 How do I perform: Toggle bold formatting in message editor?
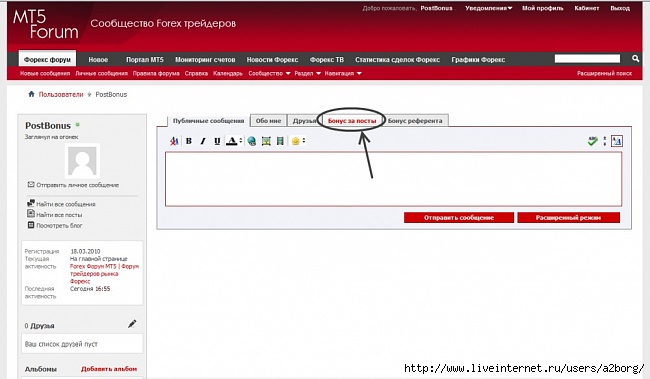tap(189, 141)
